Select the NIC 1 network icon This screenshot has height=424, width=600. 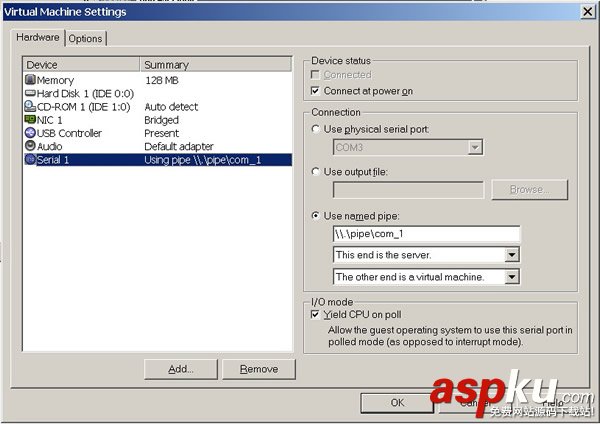coord(30,119)
